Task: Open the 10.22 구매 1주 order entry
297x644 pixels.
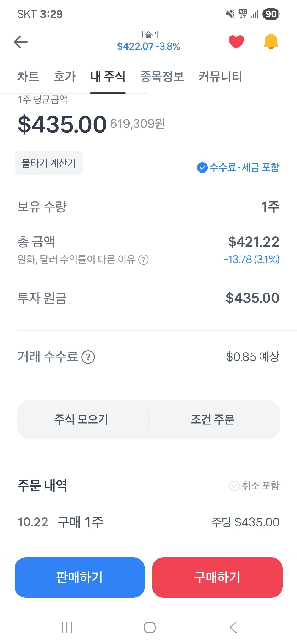Action: tap(148, 522)
